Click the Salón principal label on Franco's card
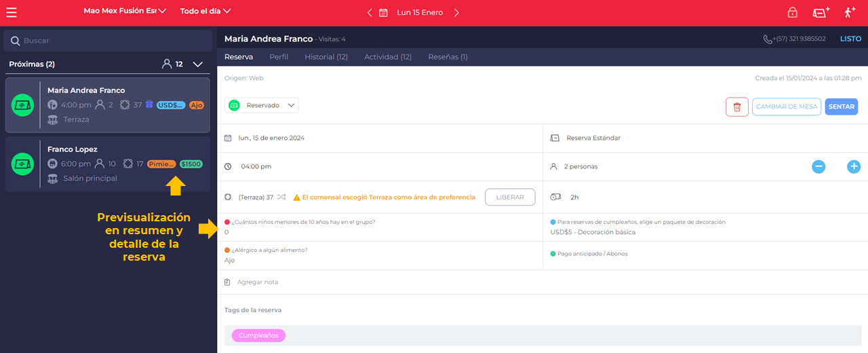 click(x=90, y=179)
